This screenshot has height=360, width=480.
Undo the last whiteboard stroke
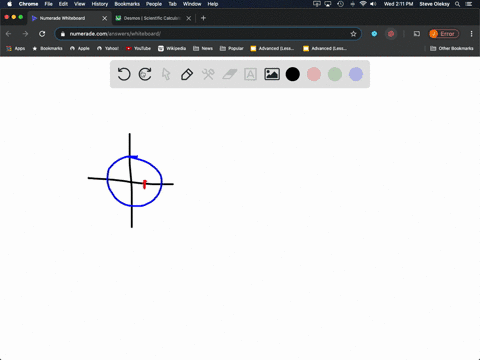click(124, 74)
